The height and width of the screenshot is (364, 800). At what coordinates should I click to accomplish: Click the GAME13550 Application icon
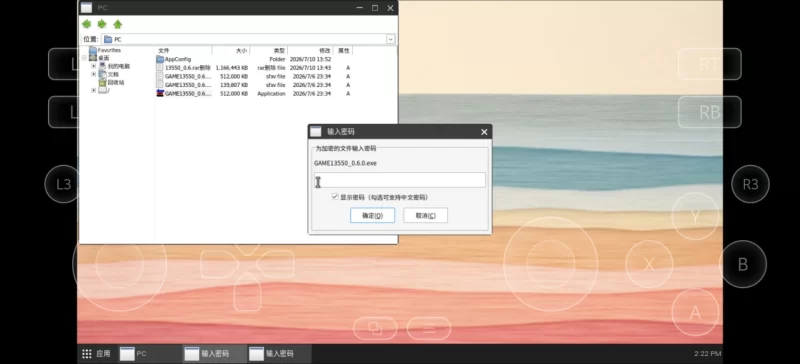(x=160, y=93)
